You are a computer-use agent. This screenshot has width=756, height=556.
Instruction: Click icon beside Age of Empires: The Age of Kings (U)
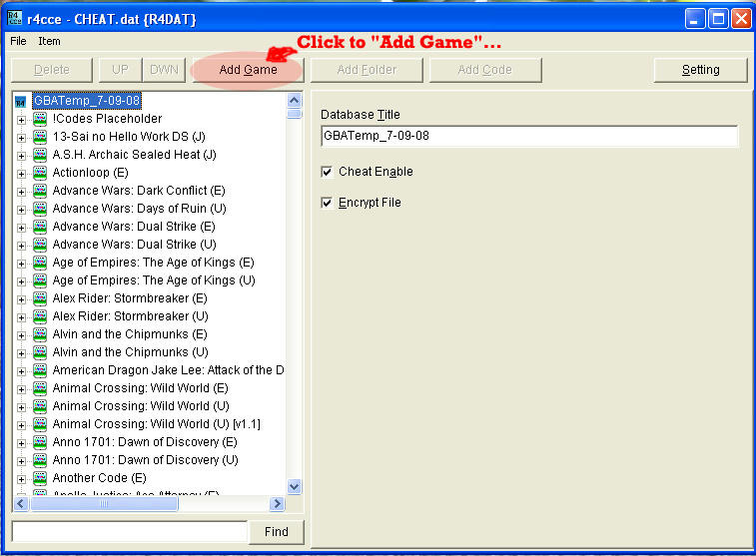point(40,280)
